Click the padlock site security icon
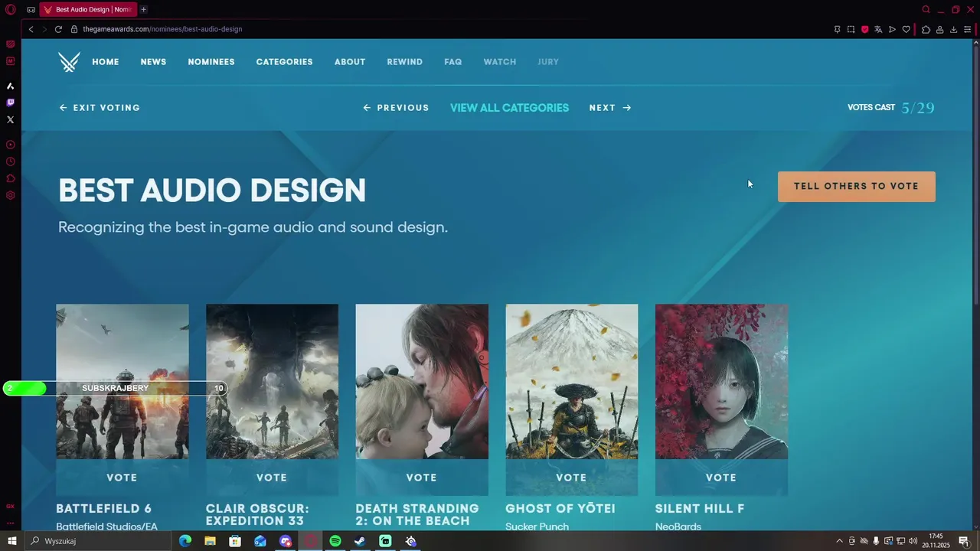980x551 pixels. [x=74, y=29]
